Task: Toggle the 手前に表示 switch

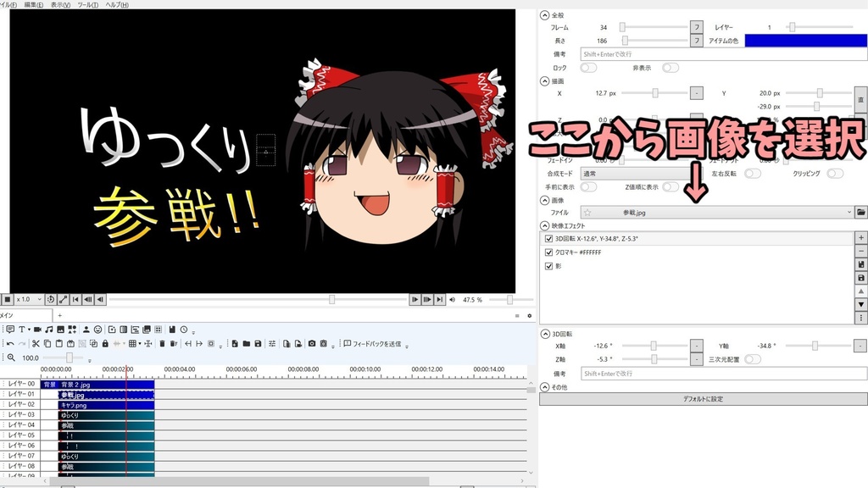Action: pyautogui.click(x=588, y=187)
